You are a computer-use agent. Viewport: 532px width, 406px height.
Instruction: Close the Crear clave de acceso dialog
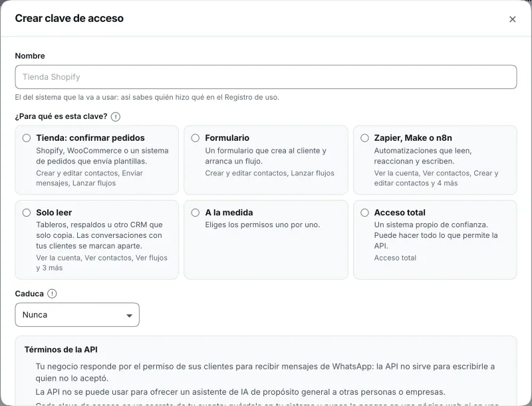point(512,19)
